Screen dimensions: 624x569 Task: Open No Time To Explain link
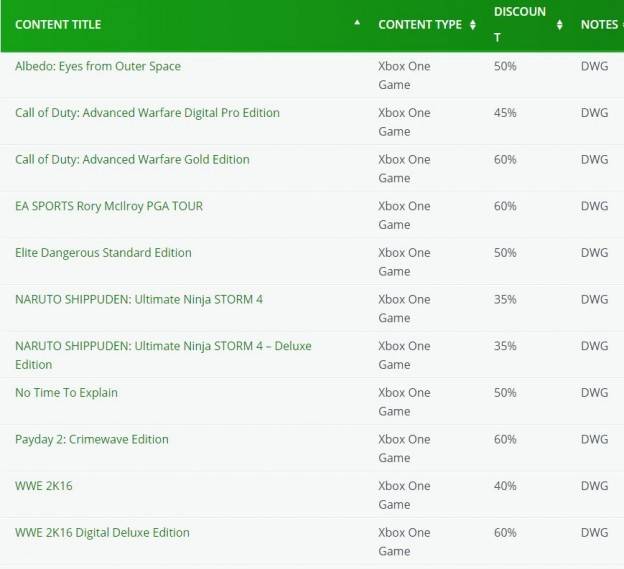point(66,393)
